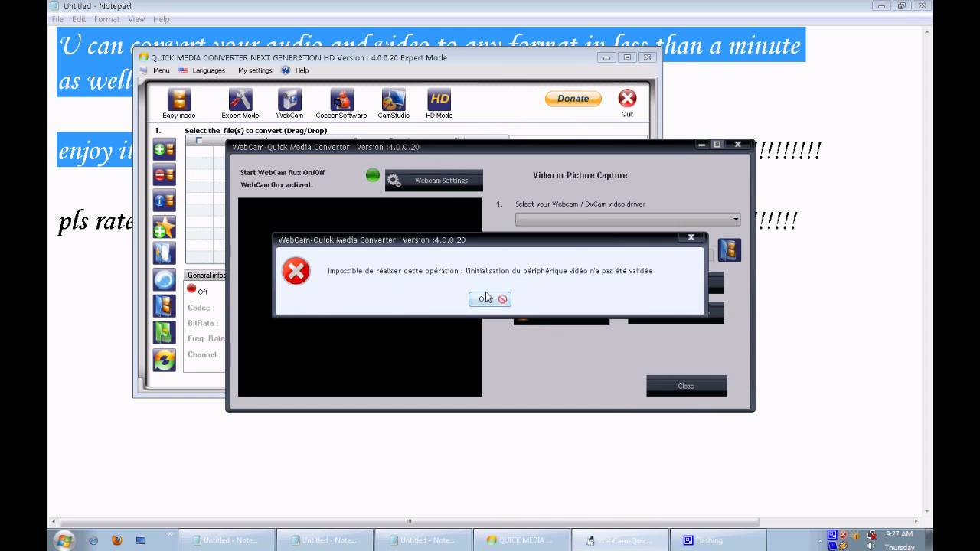Click the film strip icon beside webcam driver area
This screenshot has width=980, height=551.
coord(729,249)
